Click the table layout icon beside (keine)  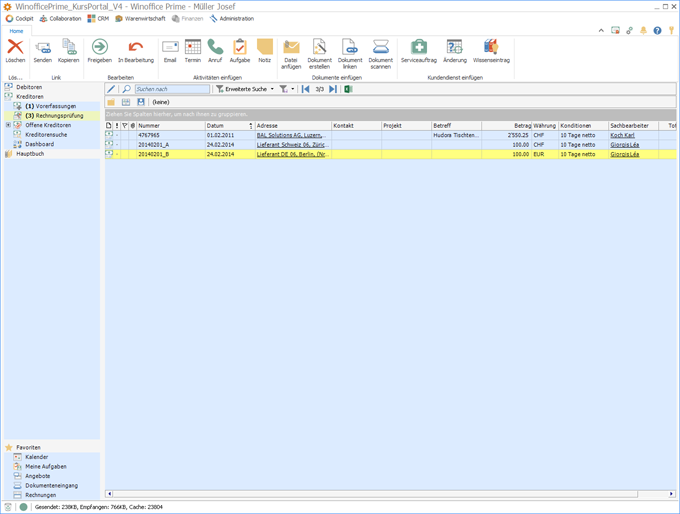point(126,102)
